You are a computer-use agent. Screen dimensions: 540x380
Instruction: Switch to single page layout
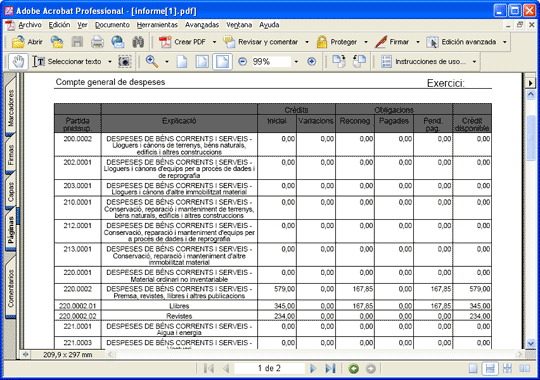pos(473,369)
